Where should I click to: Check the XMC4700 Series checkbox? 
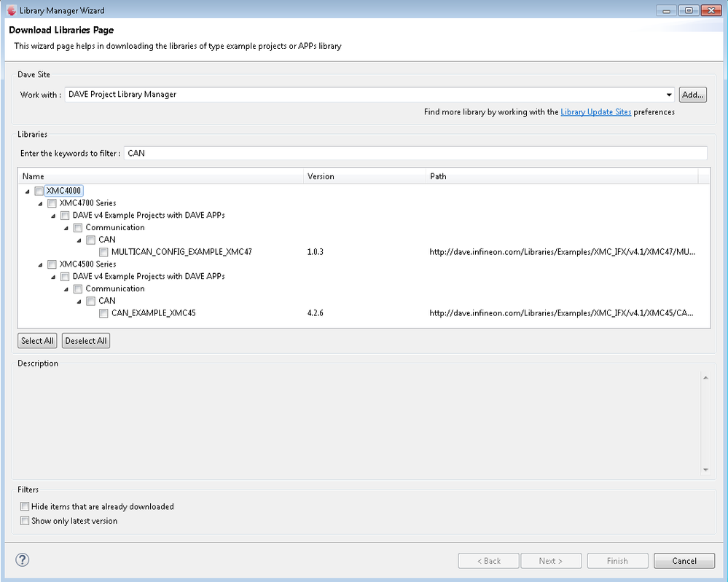click(52, 203)
